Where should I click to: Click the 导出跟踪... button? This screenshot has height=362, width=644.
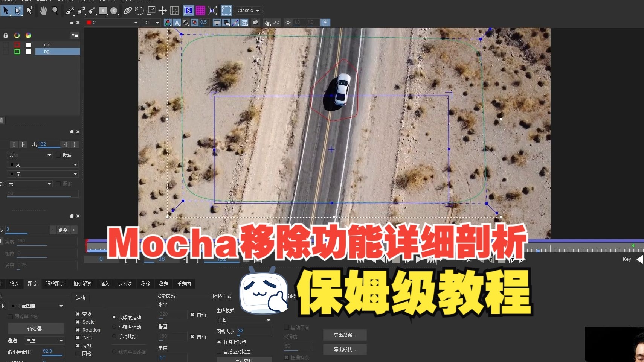point(345,335)
